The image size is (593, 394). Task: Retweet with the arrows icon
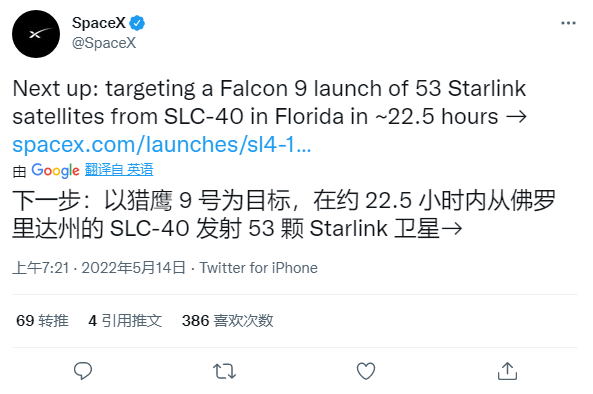[224, 371]
